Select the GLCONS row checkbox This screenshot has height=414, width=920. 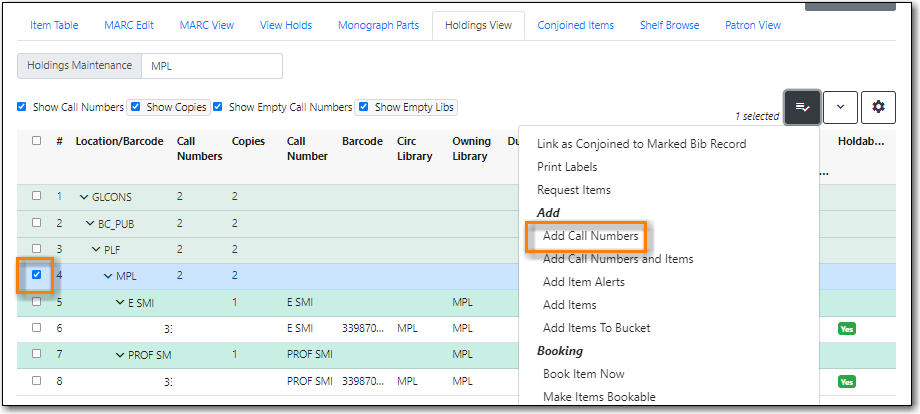(36, 196)
